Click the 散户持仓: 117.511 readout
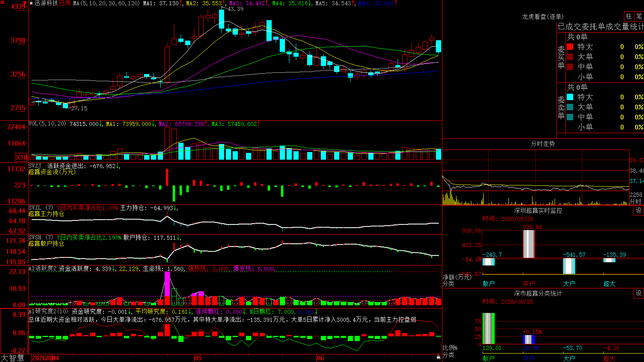 click(x=152, y=238)
